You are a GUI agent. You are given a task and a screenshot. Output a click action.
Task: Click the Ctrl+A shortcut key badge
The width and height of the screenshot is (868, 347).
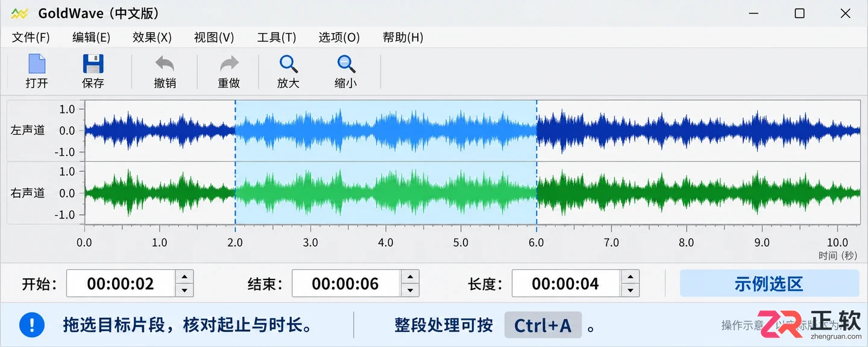click(542, 326)
